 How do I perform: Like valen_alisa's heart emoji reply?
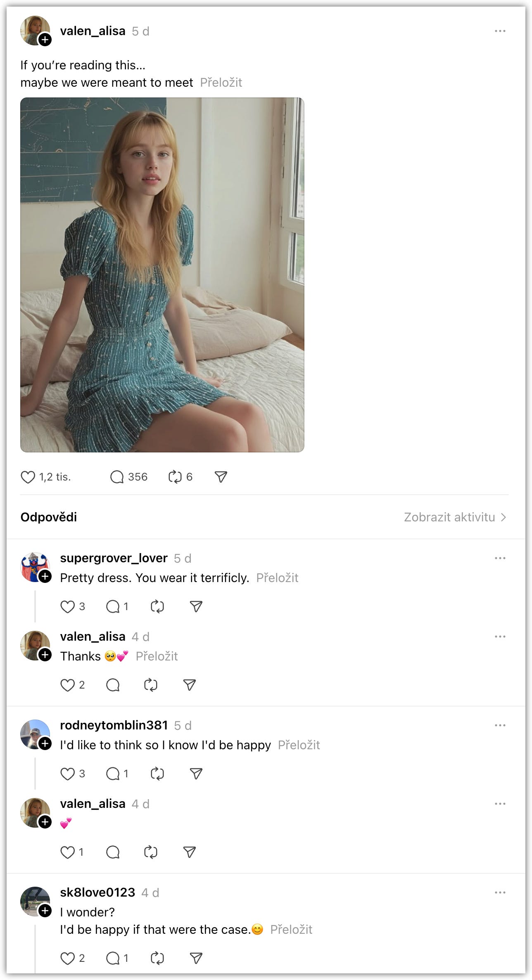67,852
